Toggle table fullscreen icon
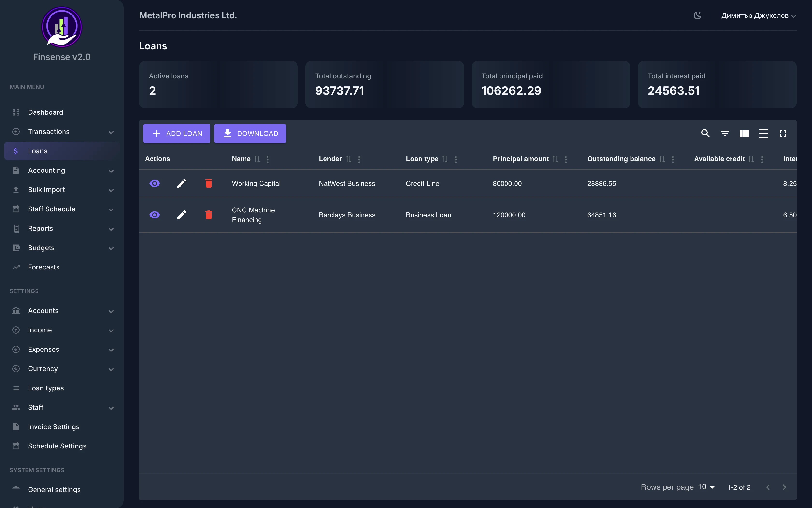 783,133
